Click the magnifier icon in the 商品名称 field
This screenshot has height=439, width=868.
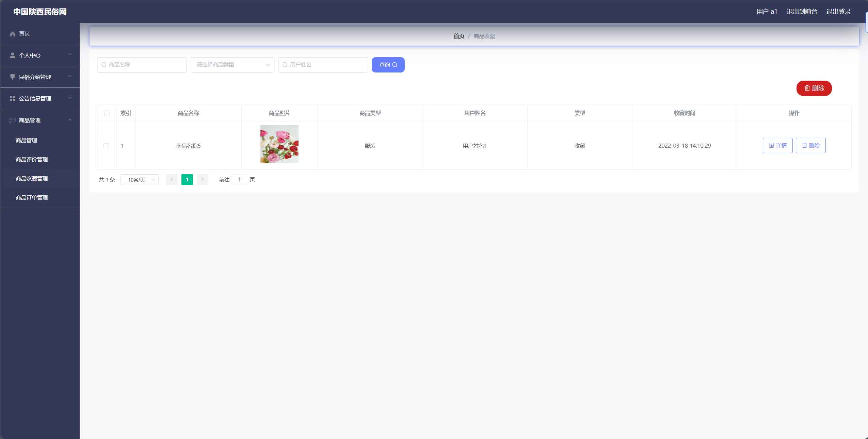pyautogui.click(x=104, y=65)
